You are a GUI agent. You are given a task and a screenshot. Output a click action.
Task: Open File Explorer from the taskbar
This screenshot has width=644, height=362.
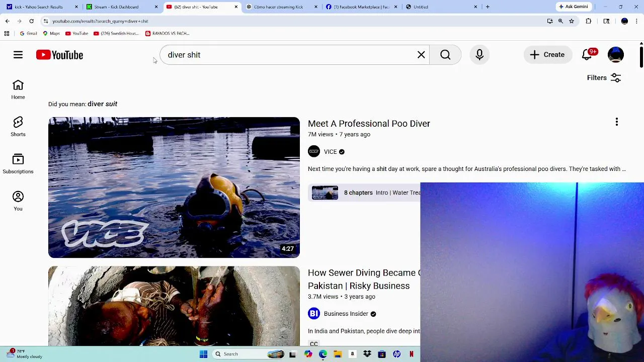pyautogui.click(x=338, y=354)
